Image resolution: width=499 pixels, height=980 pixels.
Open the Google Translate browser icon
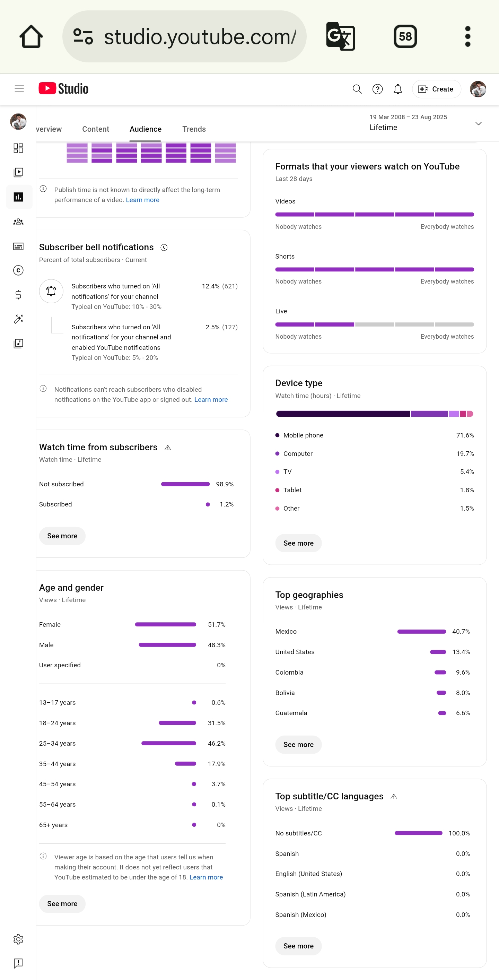tap(341, 36)
